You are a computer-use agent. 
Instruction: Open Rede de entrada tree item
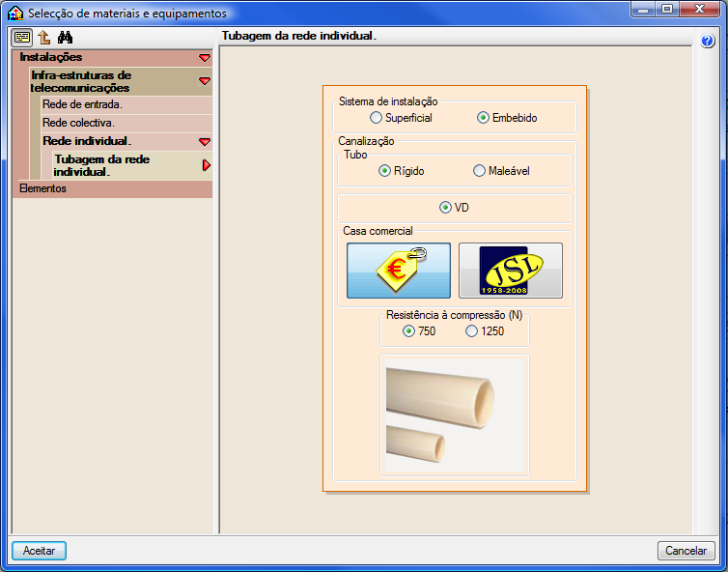click(x=82, y=104)
